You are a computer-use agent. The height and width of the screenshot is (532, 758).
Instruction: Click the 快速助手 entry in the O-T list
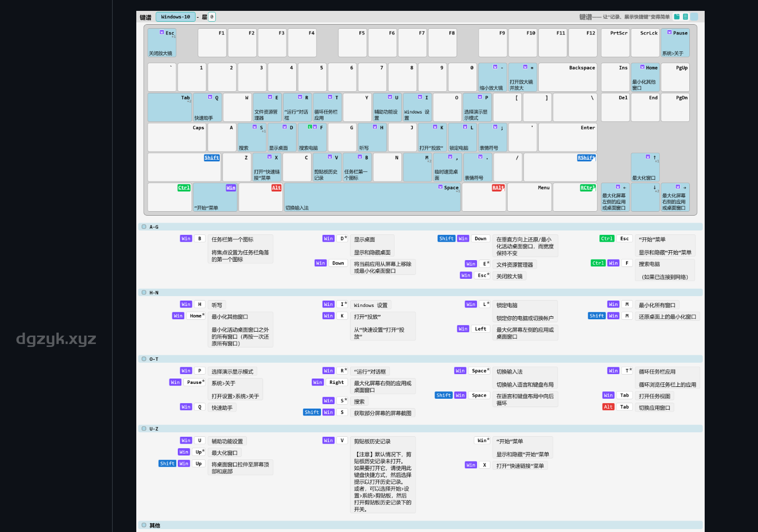pos(222,408)
